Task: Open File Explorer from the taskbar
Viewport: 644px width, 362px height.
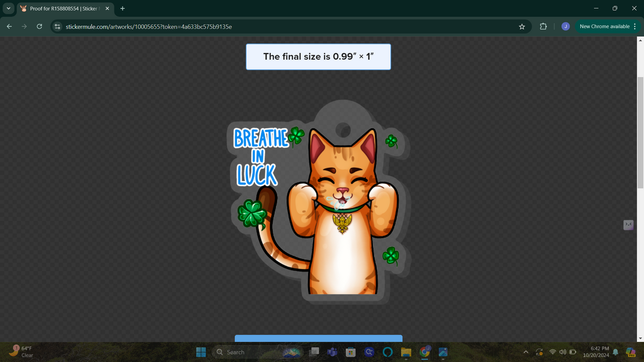Action: point(406,352)
